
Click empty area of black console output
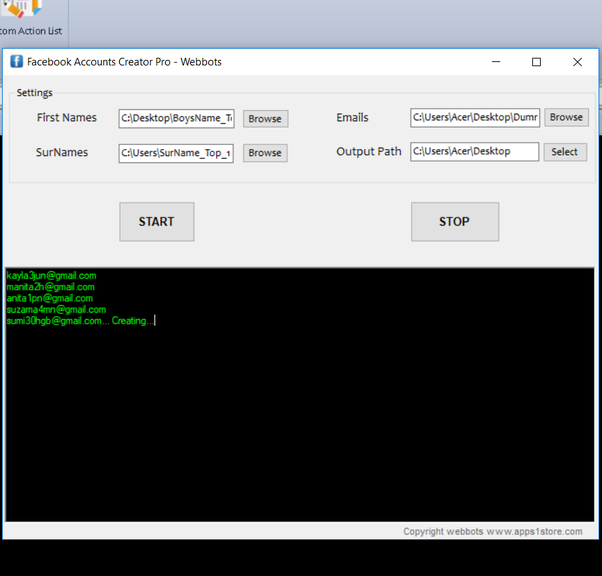coord(300,430)
